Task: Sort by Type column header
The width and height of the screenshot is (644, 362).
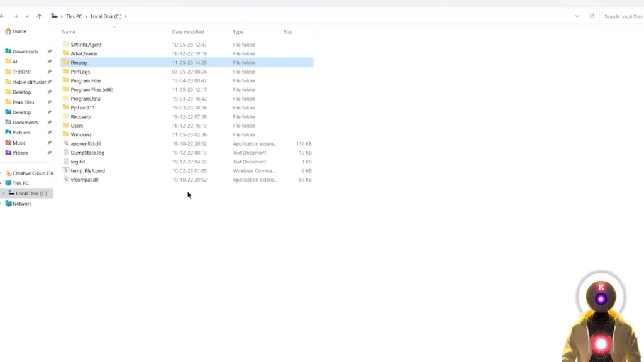Action: point(238,31)
